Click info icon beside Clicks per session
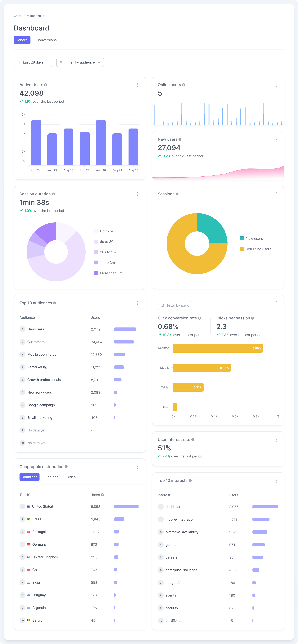 point(253,318)
